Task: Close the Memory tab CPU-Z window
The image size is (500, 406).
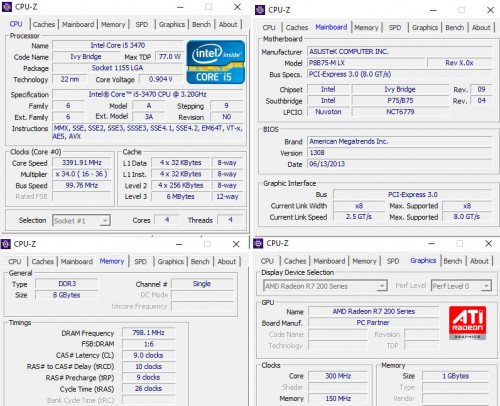Action: [236, 244]
